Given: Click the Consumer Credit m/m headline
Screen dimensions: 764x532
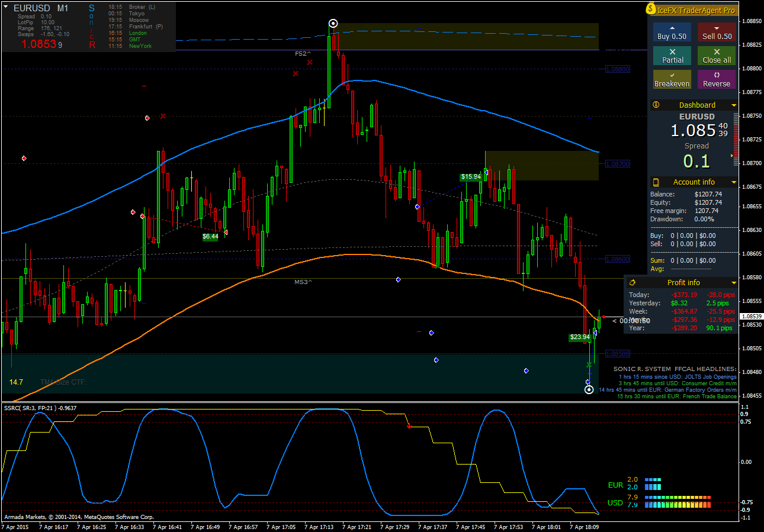Looking at the screenshot, I should click(676, 383).
